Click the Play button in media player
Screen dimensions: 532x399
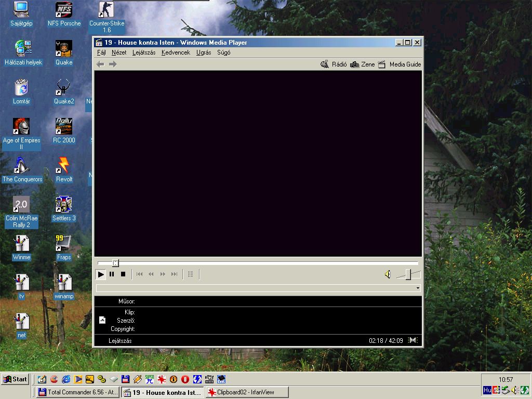pyautogui.click(x=101, y=274)
